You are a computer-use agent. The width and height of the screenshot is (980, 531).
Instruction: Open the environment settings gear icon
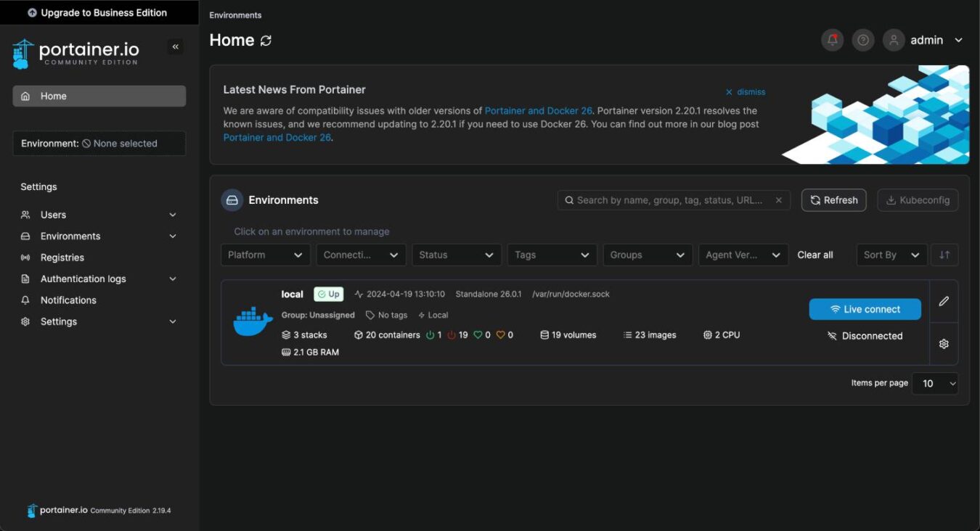(x=943, y=343)
